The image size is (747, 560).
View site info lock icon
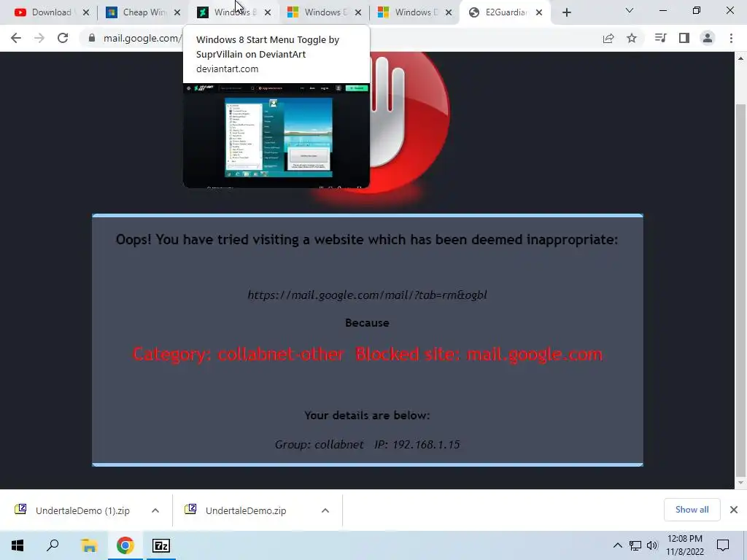tap(92, 38)
